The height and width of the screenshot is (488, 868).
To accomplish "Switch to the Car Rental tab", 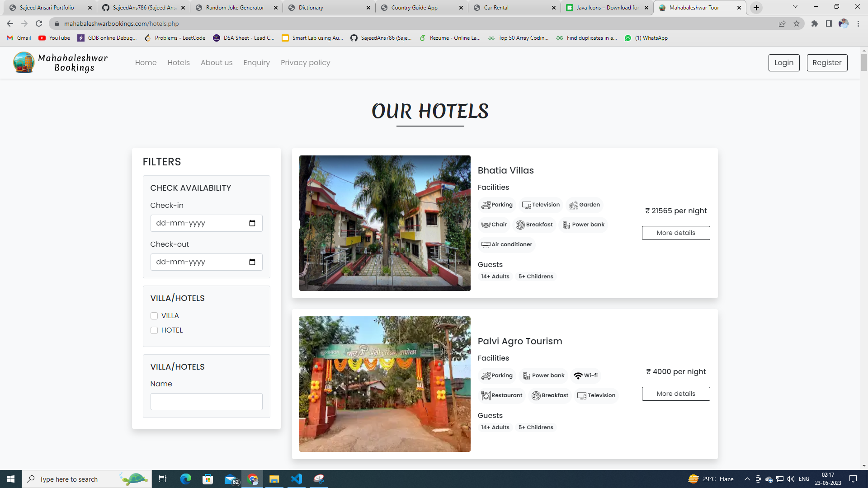I will pyautogui.click(x=496, y=8).
